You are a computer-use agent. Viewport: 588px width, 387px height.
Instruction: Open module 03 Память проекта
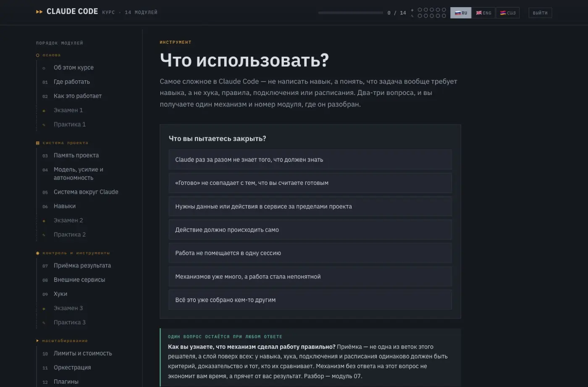[76, 155]
